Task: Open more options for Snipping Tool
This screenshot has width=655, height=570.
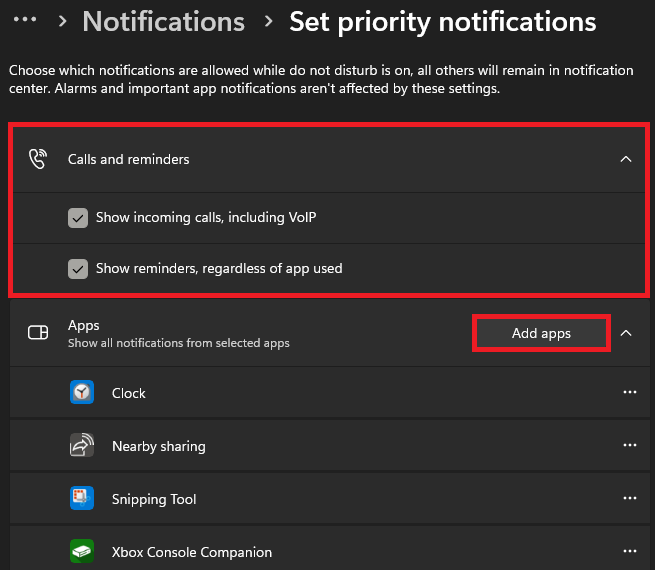Action: pyautogui.click(x=629, y=499)
